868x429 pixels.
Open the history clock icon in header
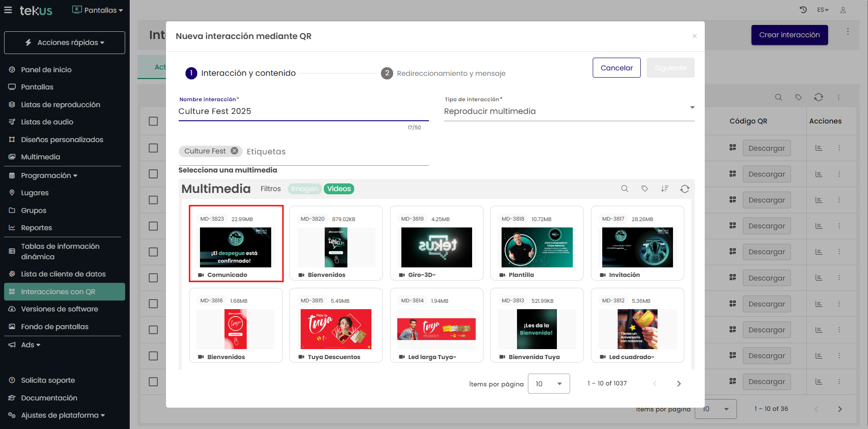click(x=803, y=10)
